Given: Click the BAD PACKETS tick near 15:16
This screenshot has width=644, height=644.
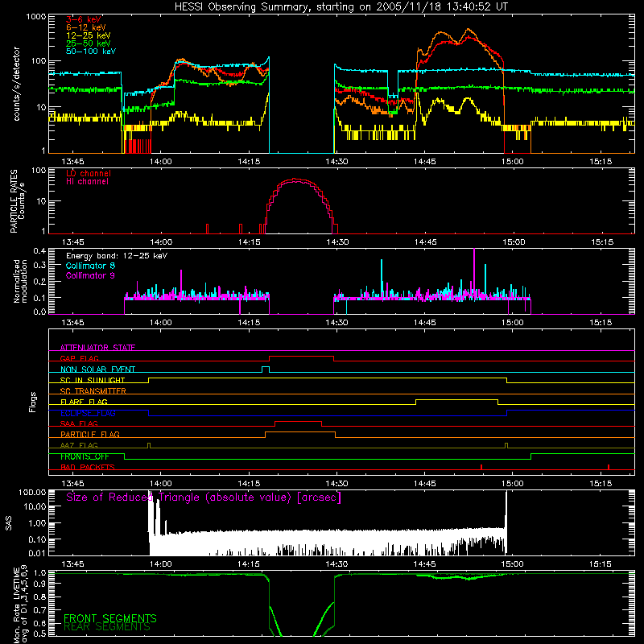Looking at the screenshot, I should tap(609, 467).
